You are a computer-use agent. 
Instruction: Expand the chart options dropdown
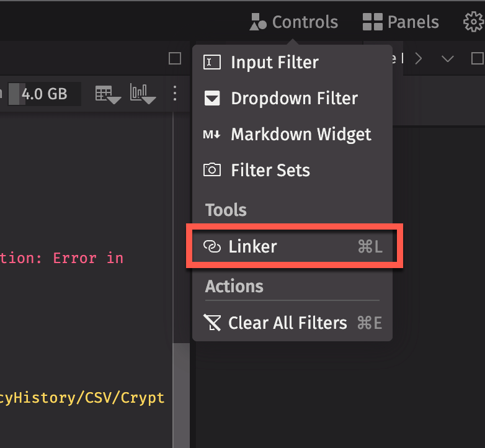tap(143, 94)
